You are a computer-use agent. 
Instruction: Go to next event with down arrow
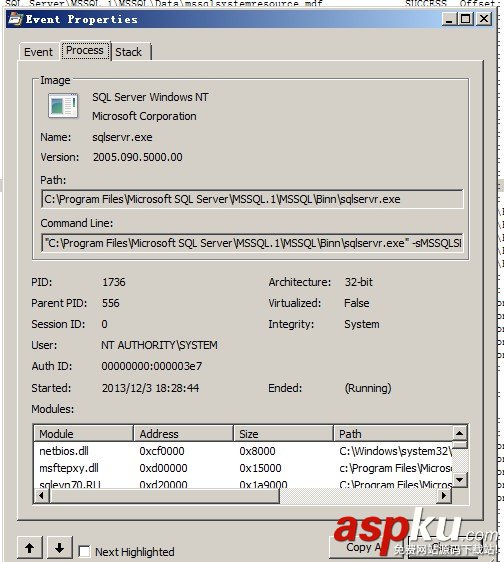(60, 548)
